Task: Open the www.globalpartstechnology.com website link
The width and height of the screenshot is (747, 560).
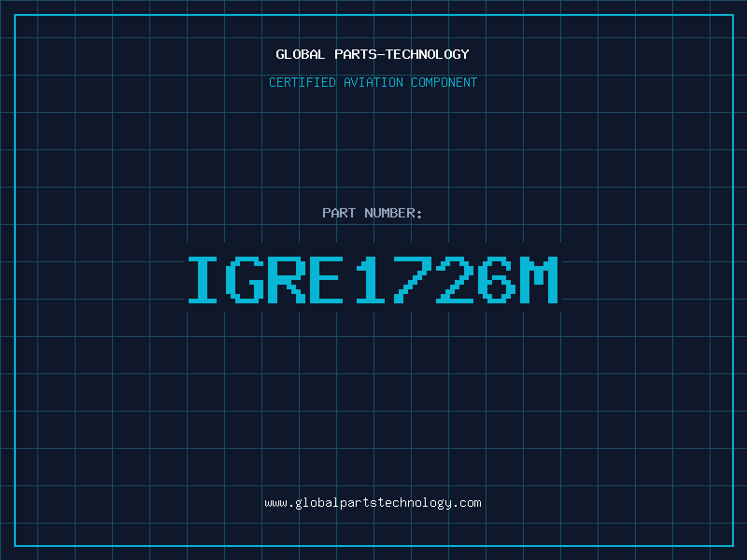Action: click(373, 503)
